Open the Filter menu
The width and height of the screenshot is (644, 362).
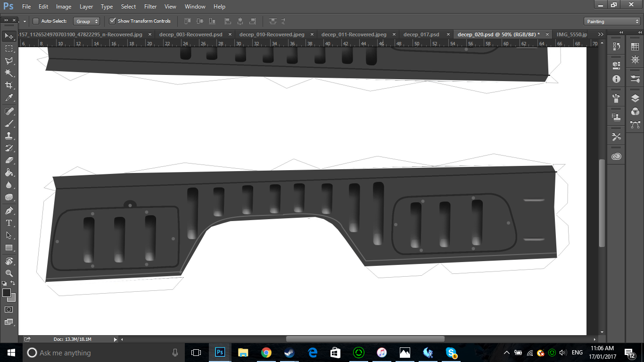pyautogui.click(x=150, y=6)
